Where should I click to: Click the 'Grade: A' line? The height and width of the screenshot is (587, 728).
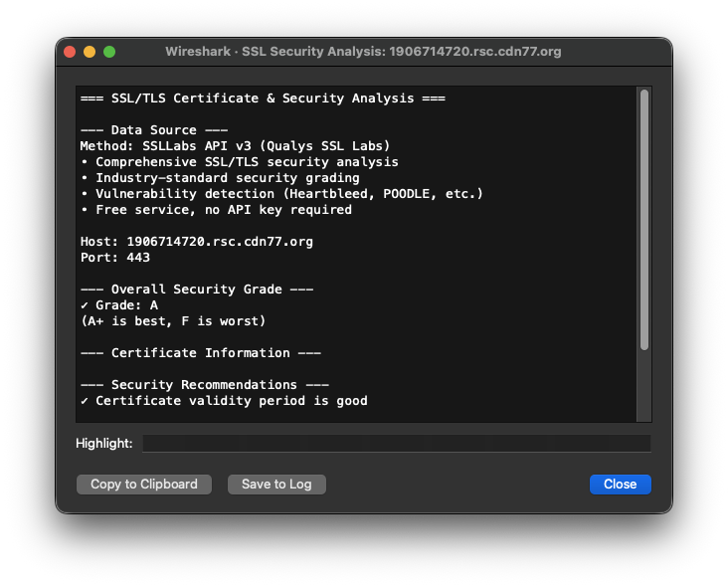(x=119, y=305)
